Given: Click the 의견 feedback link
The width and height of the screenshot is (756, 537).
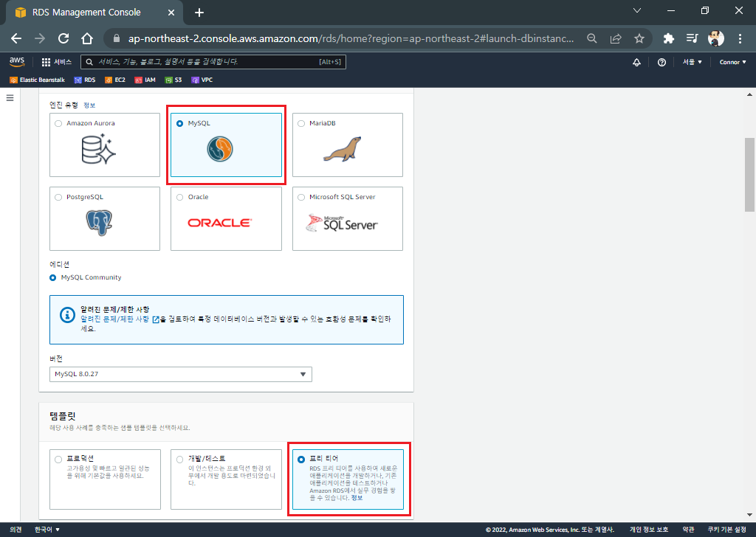Looking at the screenshot, I should 16,530.
